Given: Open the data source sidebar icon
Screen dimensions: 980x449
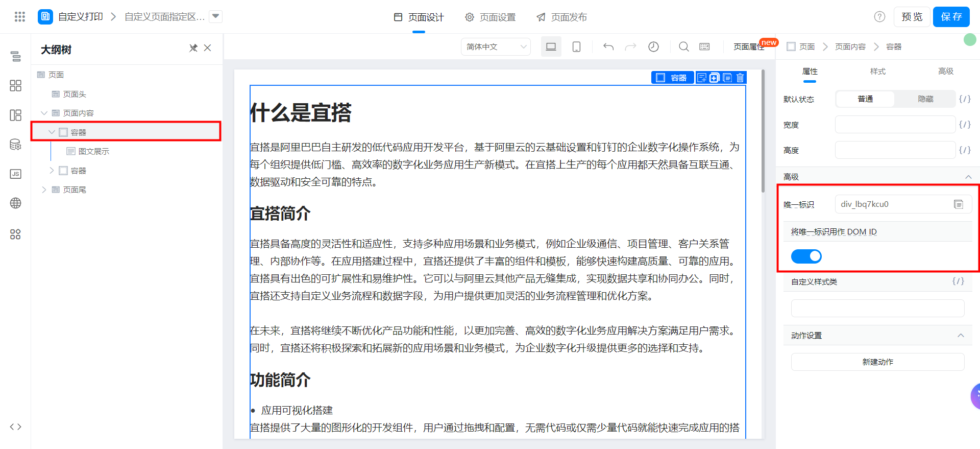Looking at the screenshot, I should [16, 145].
